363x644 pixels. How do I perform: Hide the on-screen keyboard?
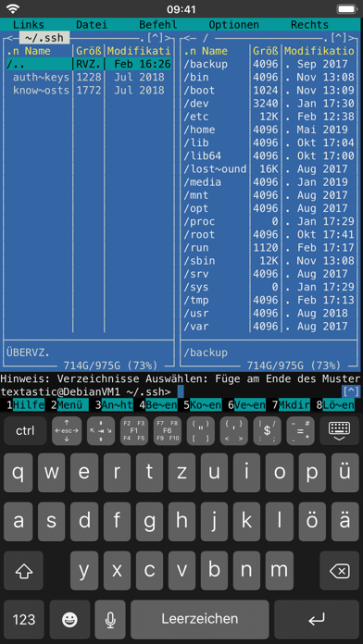[x=340, y=431]
